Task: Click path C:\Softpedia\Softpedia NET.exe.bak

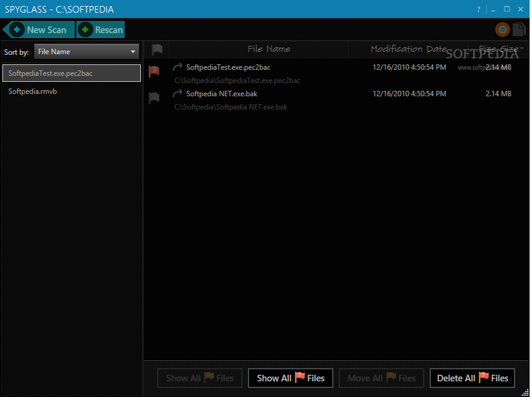Action: pos(230,107)
